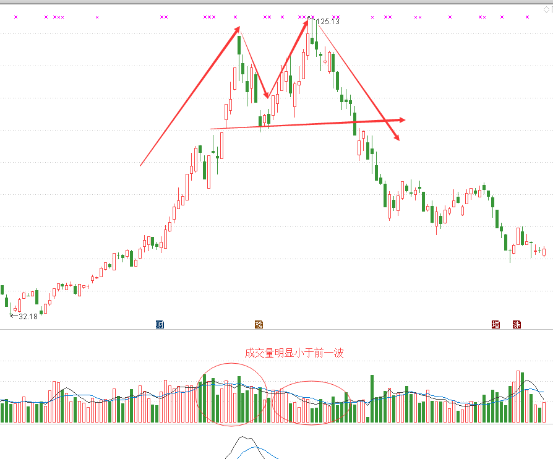Click the brown event marker below candles
554x460 pixels.
[259, 324]
